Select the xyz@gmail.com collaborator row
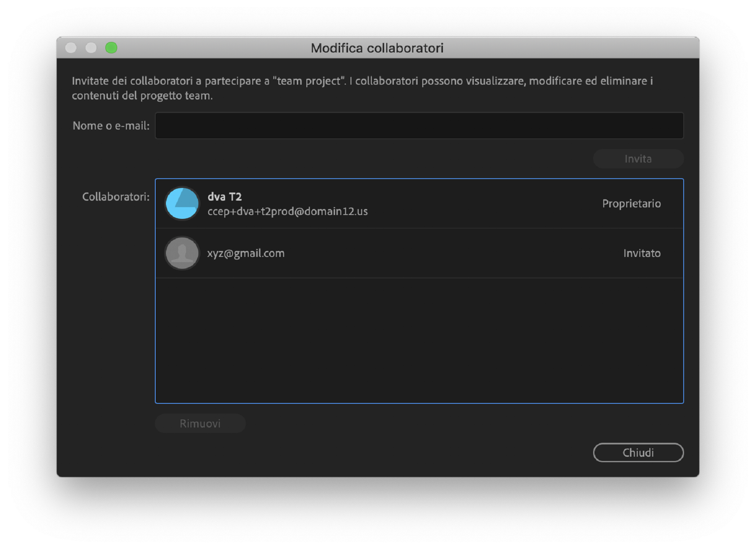This screenshot has width=756, height=549. pyautogui.click(x=419, y=253)
